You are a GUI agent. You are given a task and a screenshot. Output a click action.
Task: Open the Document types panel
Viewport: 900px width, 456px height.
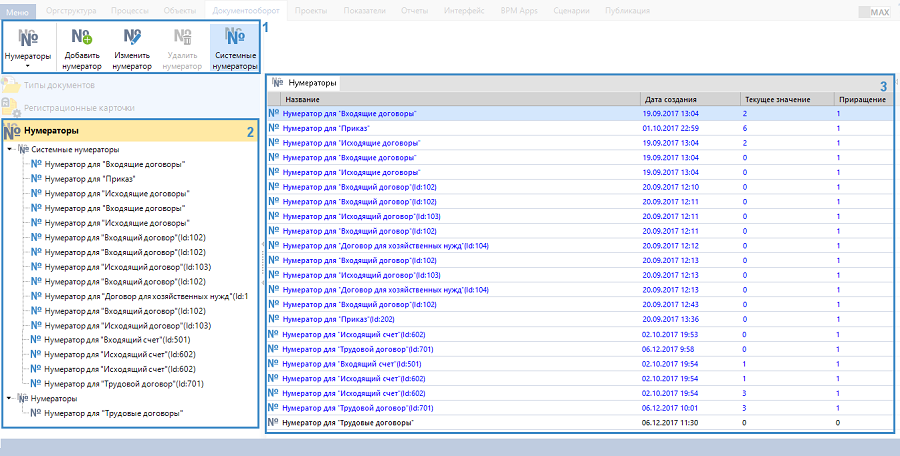pos(58,86)
